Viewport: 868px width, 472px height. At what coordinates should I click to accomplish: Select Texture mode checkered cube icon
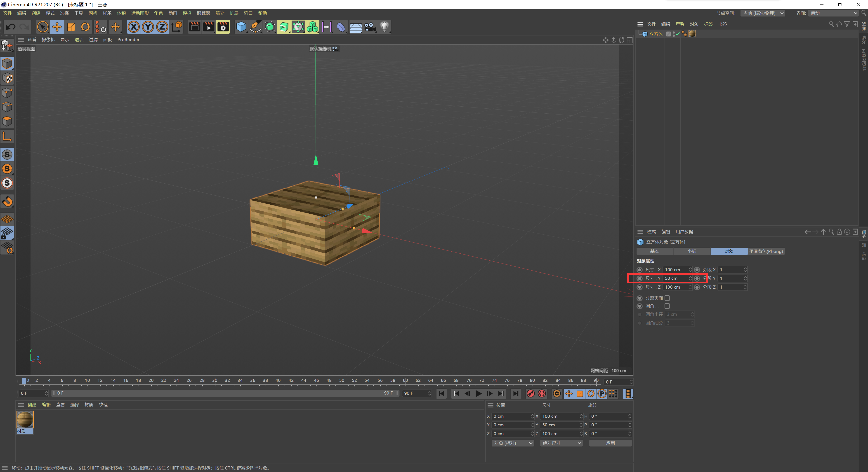click(x=7, y=78)
